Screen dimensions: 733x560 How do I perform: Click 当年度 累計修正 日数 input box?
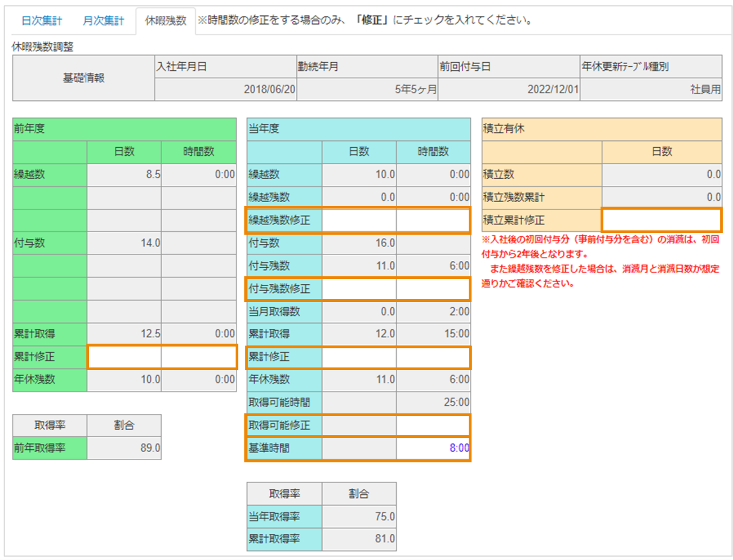click(x=359, y=357)
